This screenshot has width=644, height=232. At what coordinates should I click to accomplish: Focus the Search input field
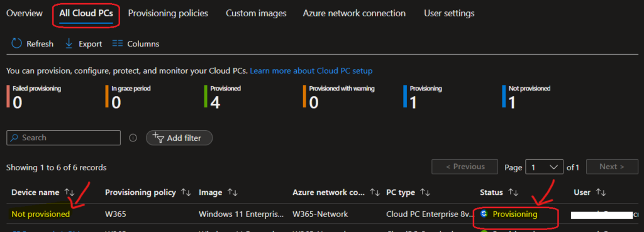coord(64,138)
